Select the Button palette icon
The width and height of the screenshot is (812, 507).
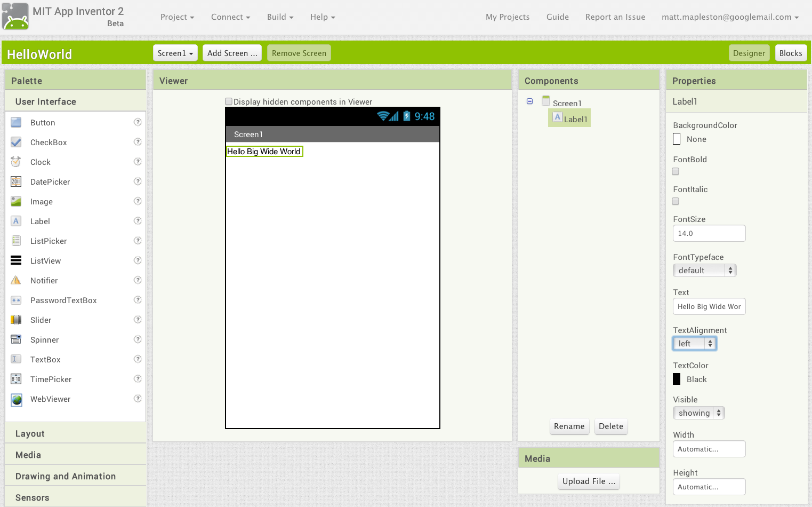16,122
